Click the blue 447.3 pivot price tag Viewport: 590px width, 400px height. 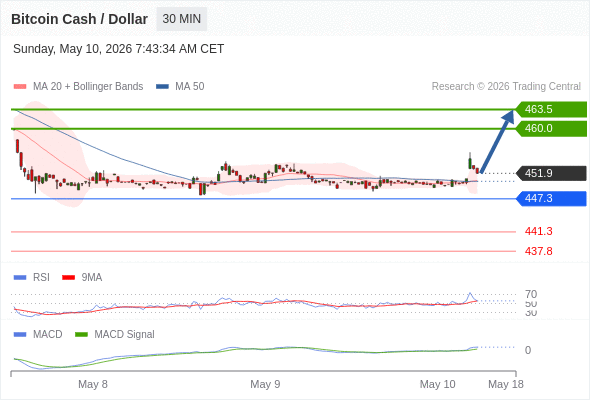click(x=551, y=198)
